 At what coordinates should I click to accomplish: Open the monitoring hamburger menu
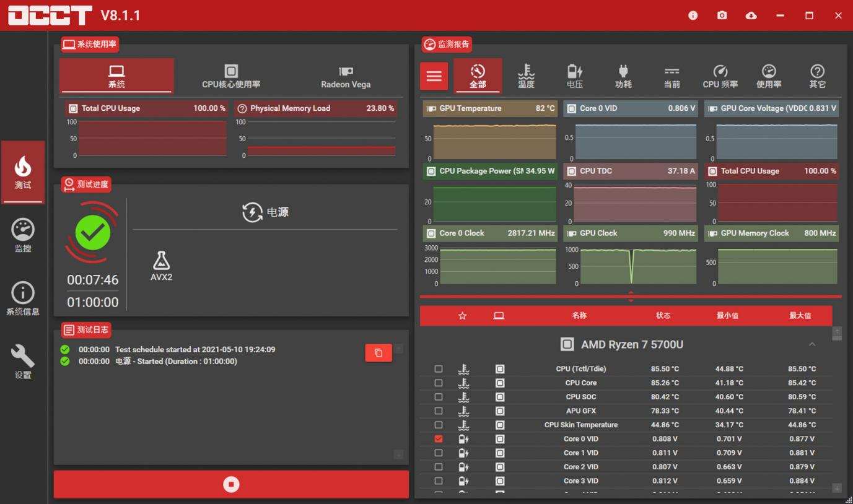(434, 76)
